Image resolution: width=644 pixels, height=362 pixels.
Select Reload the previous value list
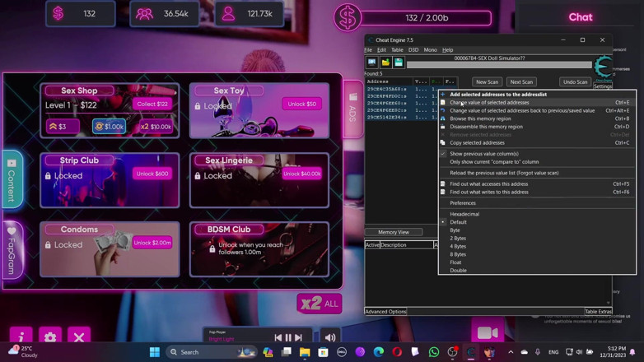click(x=537, y=173)
